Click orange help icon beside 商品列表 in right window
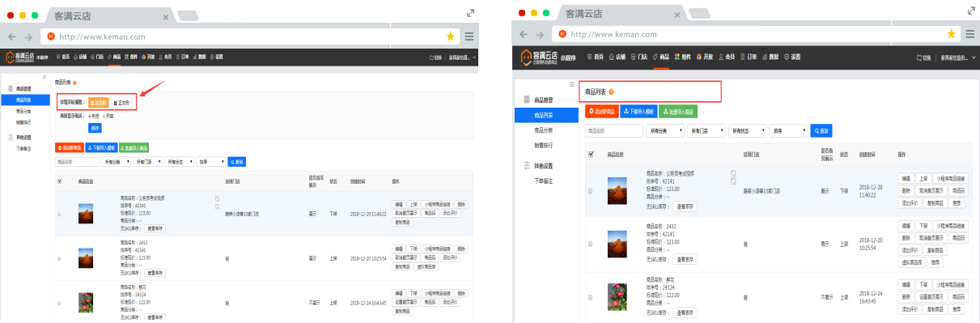This screenshot has height=323, width=980. click(x=611, y=91)
